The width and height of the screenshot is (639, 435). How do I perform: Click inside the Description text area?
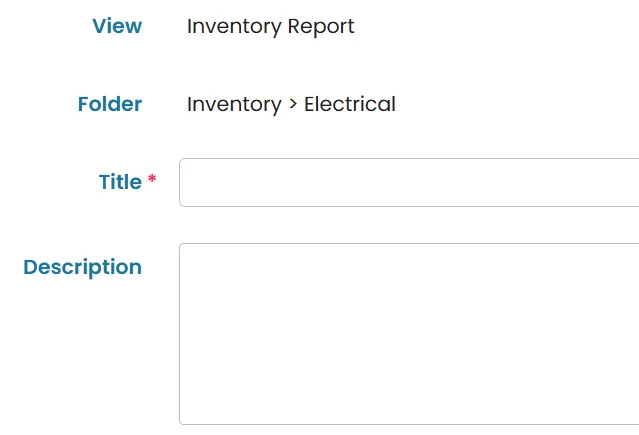click(x=409, y=334)
